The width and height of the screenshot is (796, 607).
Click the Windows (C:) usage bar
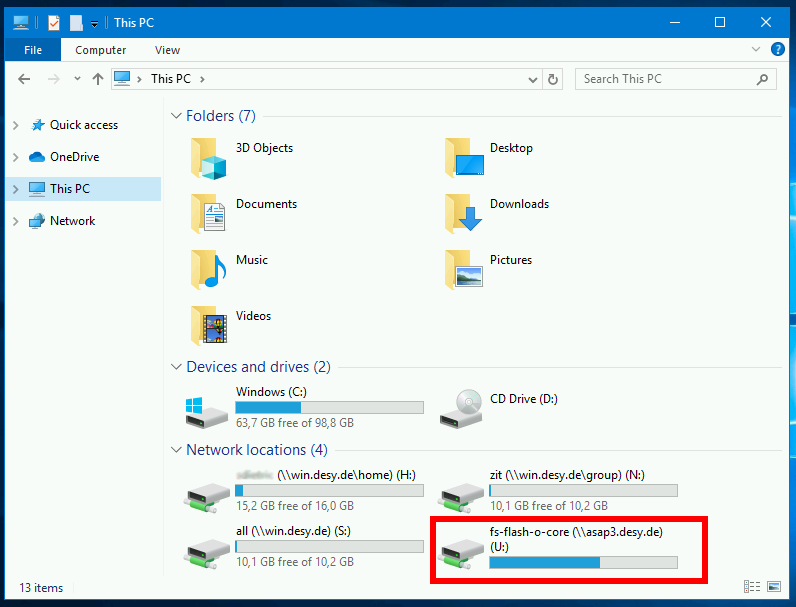click(329, 407)
